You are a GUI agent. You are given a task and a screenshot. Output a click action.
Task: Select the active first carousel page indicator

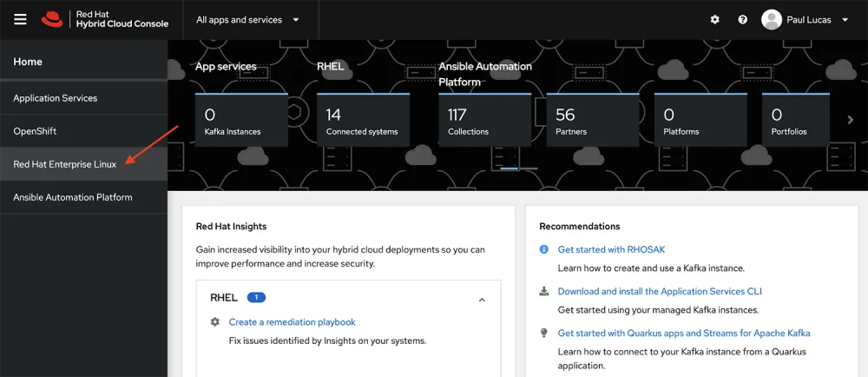510,169
